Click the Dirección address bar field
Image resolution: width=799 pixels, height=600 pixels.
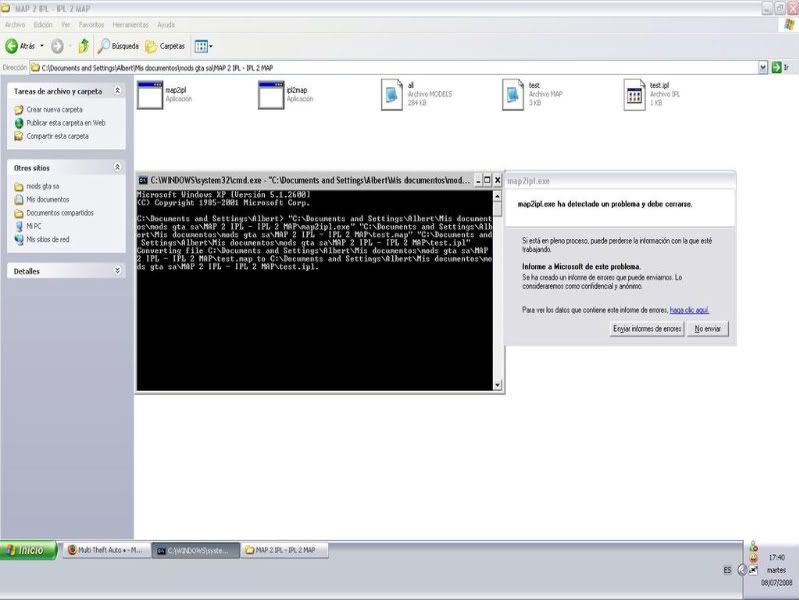coord(390,68)
